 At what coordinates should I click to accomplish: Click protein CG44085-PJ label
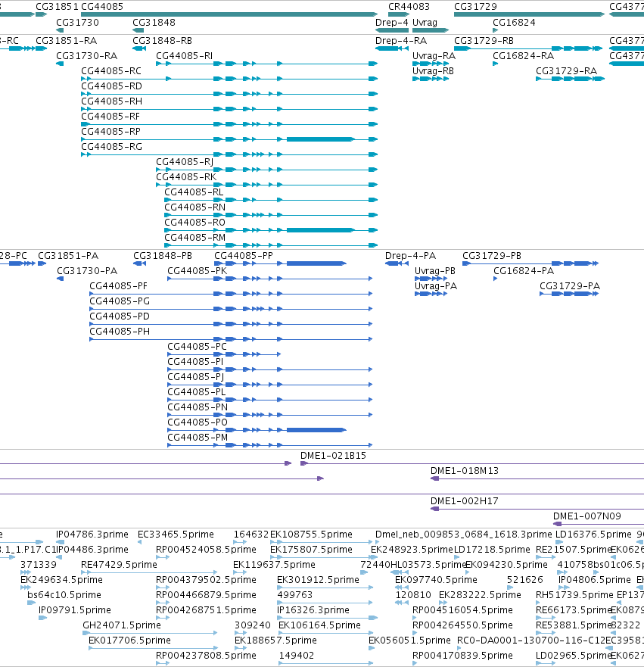[x=195, y=377]
